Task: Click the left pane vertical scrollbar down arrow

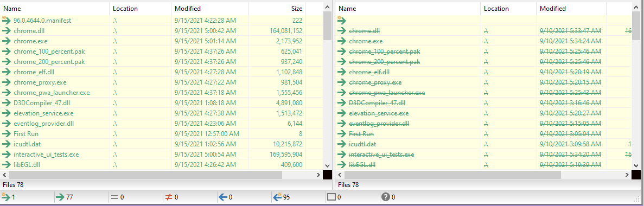Action: click(327, 164)
